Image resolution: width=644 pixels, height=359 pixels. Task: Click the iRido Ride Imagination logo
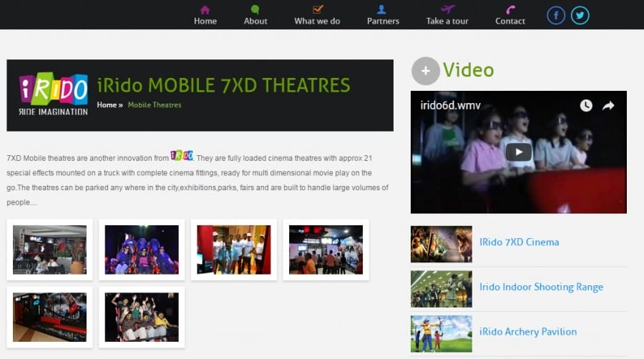point(54,94)
